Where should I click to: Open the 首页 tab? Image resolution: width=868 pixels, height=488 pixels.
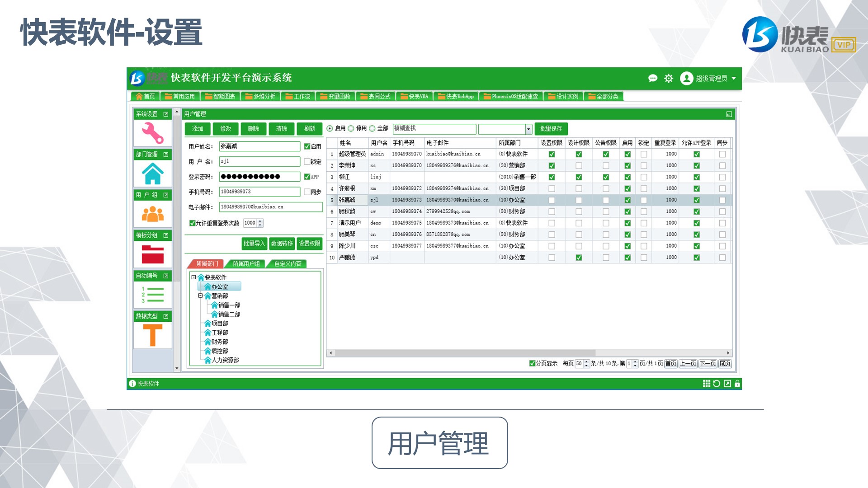coord(145,97)
